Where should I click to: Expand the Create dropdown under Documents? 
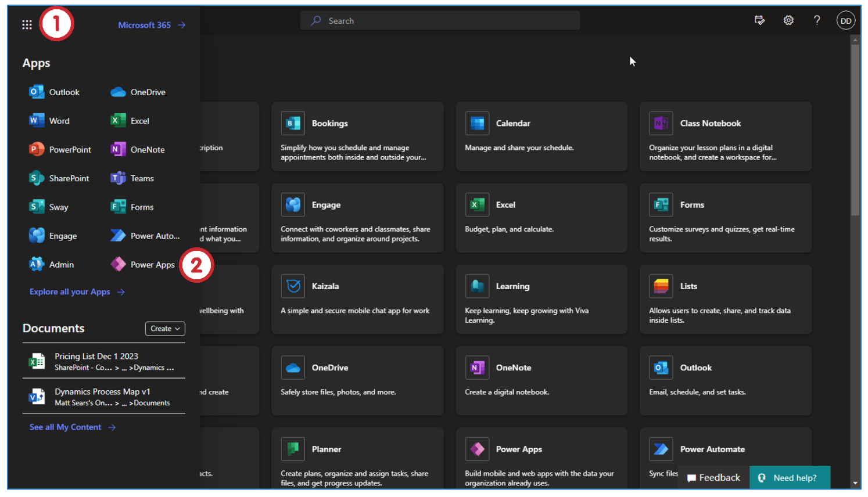[x=165, y=329]
